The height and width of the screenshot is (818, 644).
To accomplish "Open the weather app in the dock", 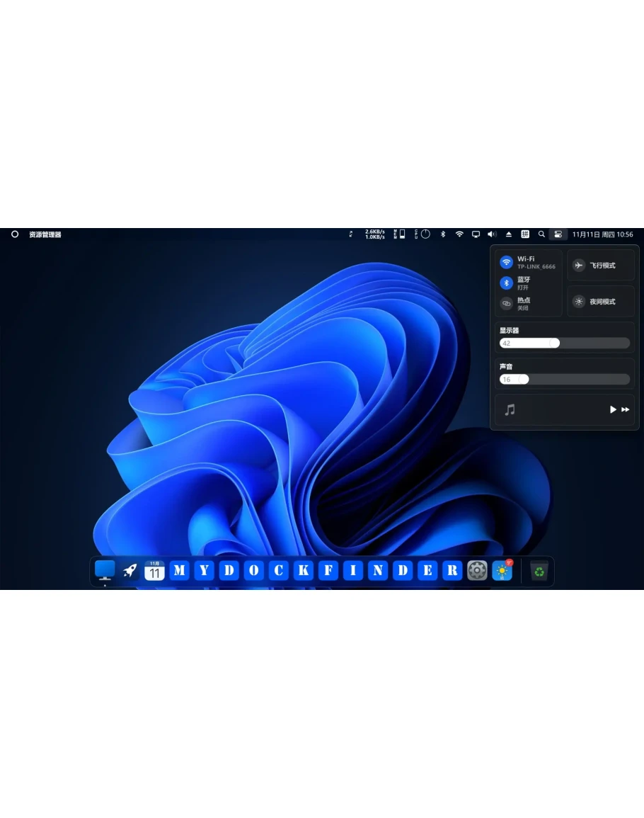I will 502,571.
